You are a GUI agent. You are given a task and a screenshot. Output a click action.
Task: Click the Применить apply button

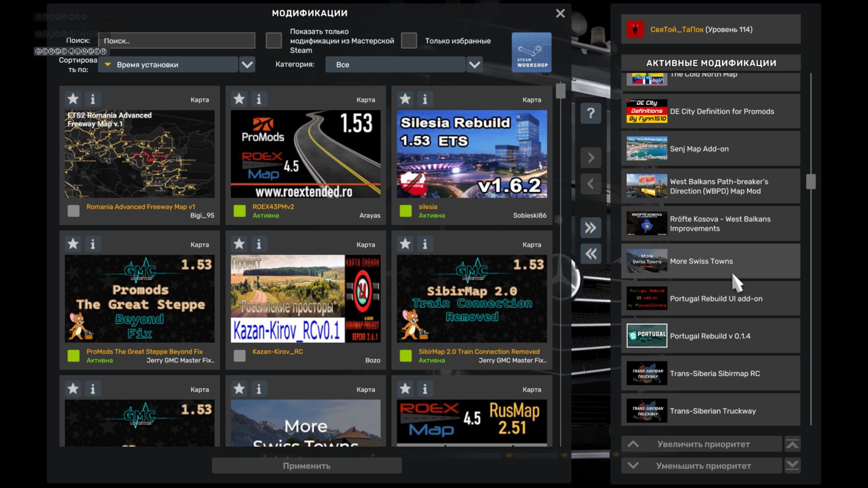307,465
